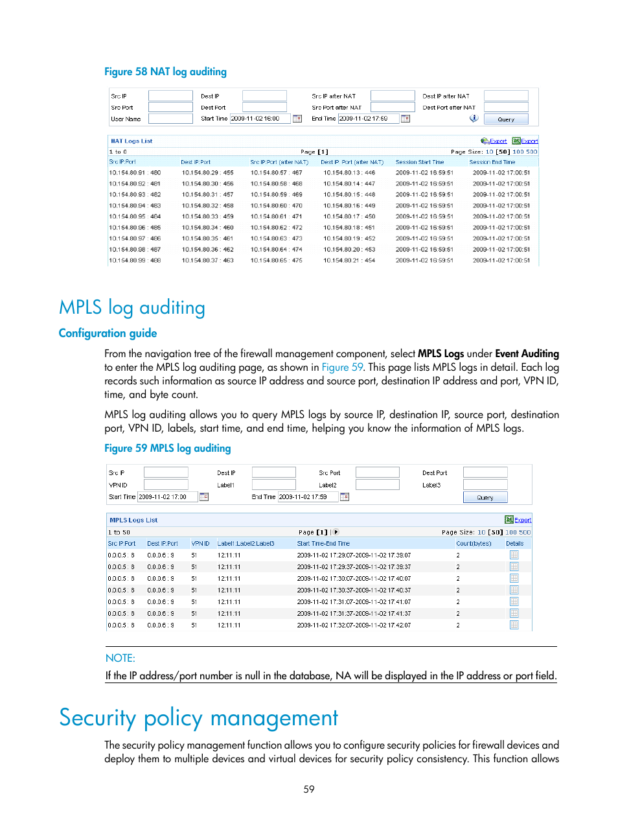Select NAT log row with source 10.154.80.91 : 480
This screenshot has width=618, height=840.
coord(323,173)
